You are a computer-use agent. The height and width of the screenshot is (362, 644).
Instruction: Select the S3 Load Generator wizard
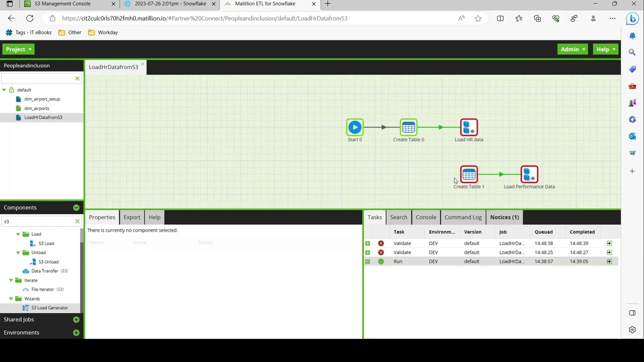click(x=49, y=308)
